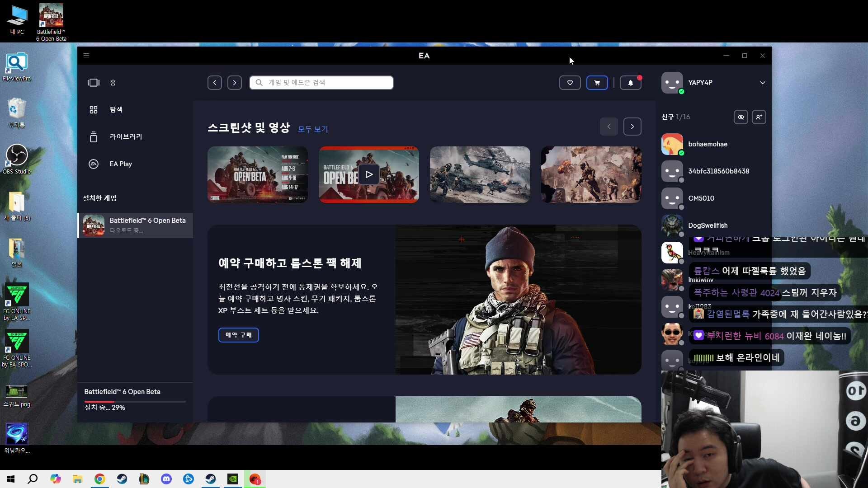Open Windows Start menu
The image size is (868, 488).
point(11,479)
